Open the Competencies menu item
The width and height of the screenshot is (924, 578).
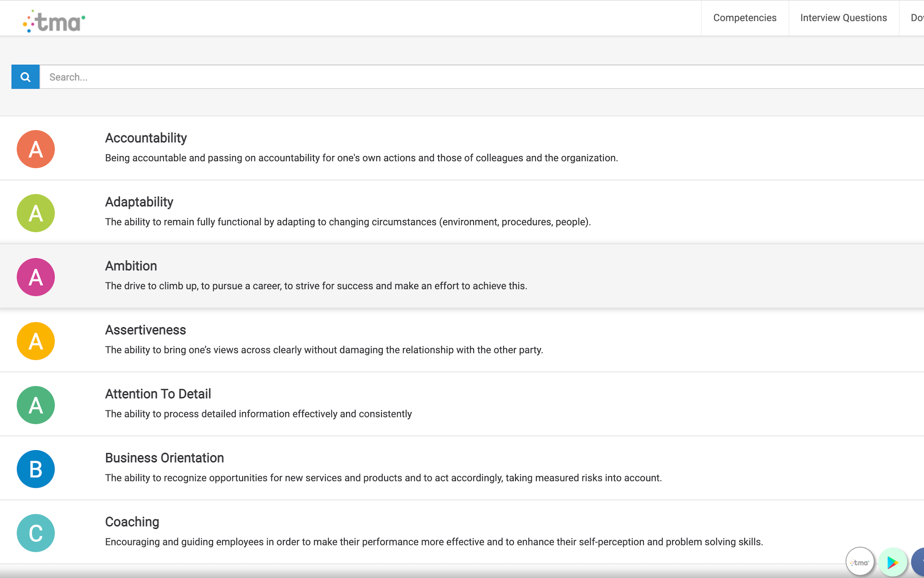(x=745, y=18)
